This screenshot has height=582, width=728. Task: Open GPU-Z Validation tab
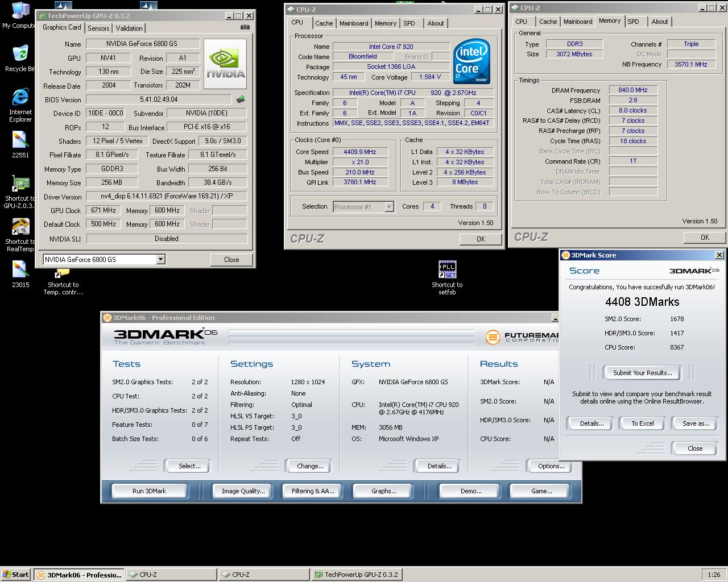[129, 28]
